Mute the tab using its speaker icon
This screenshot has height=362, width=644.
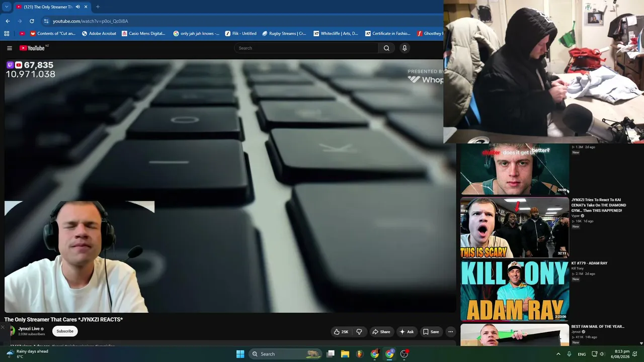tap(77, 7)
